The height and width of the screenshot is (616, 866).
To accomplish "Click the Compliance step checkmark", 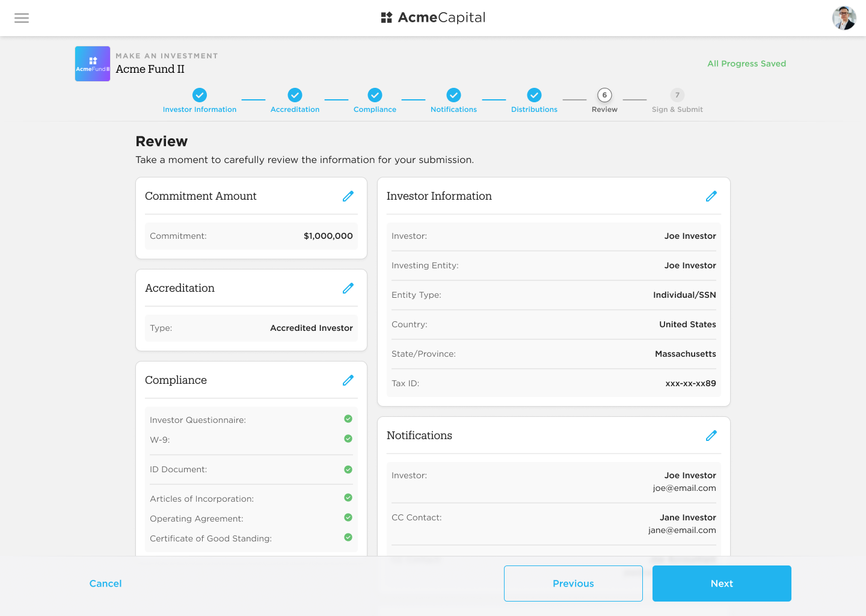I will click(375, 95).
